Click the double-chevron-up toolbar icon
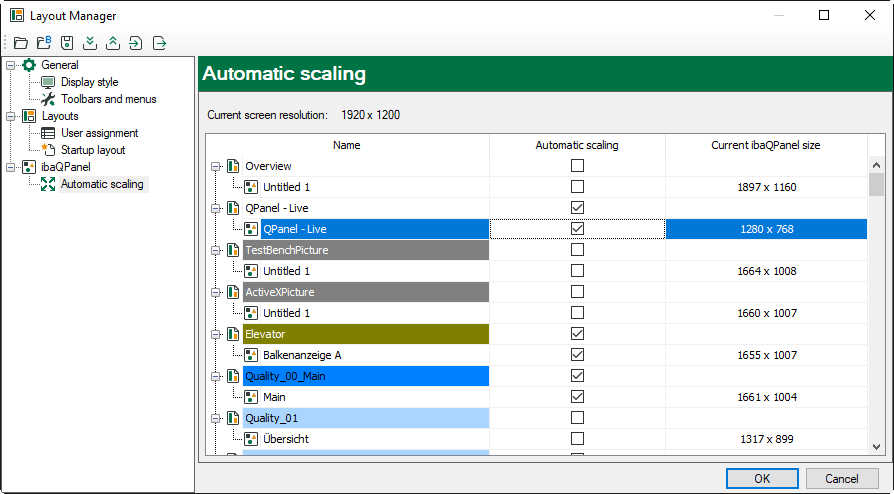The height and width of the screenshot is (494, 894). [x=113, y=43]
